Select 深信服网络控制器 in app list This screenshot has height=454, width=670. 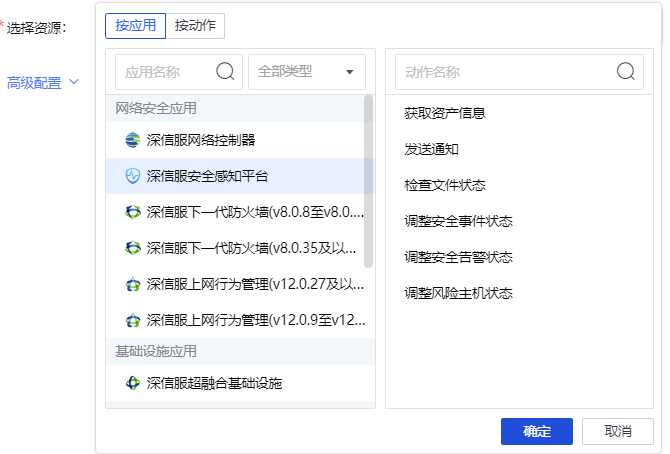pos(235,140)
